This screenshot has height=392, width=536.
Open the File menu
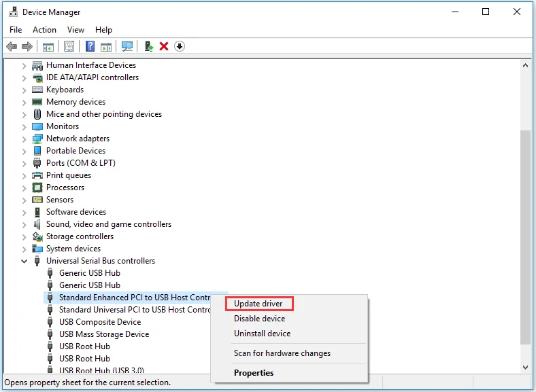click(x=16, y=30)
